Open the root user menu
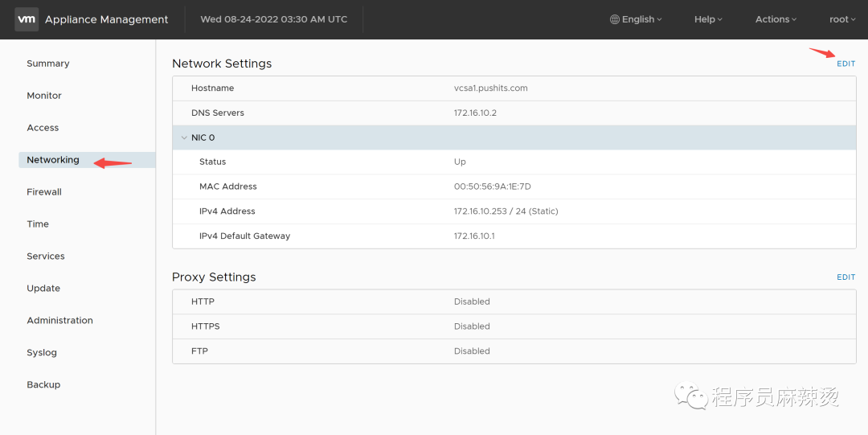Screen dimensions: 868x435 pos(842,19)
